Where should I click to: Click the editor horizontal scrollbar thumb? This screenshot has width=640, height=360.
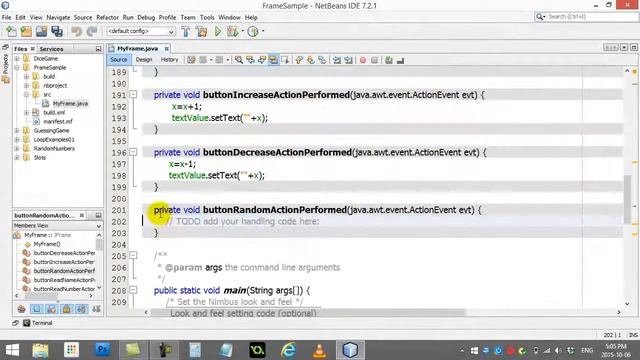(x=308, y=312)
